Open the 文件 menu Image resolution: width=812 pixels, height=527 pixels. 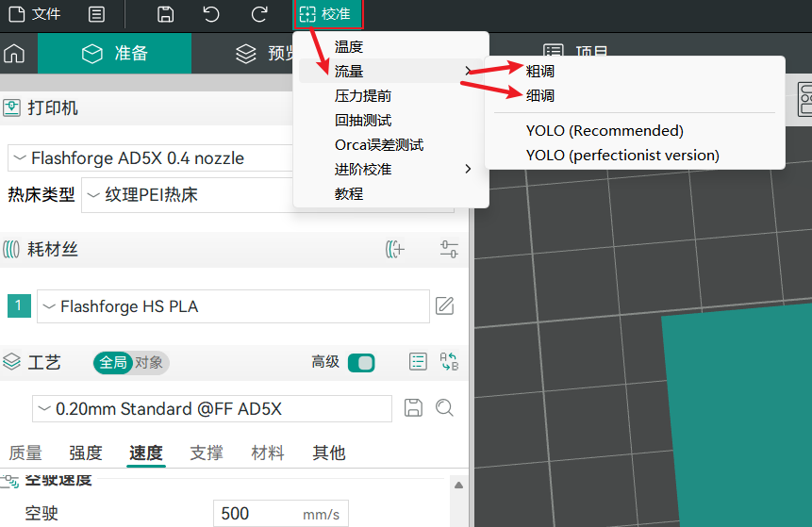[x=35, y=14]
